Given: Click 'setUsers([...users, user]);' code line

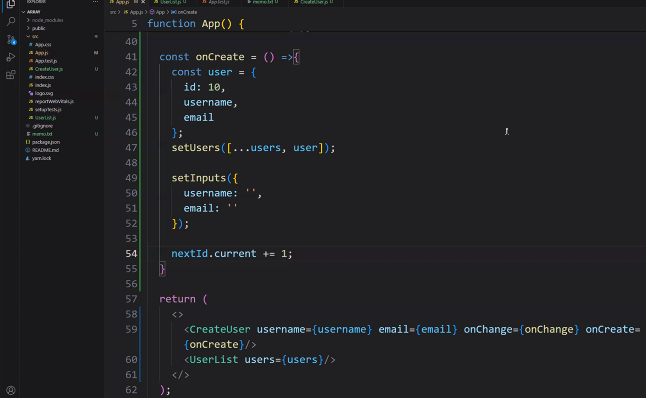Looking at the screenshot, I should coord(253,147).
